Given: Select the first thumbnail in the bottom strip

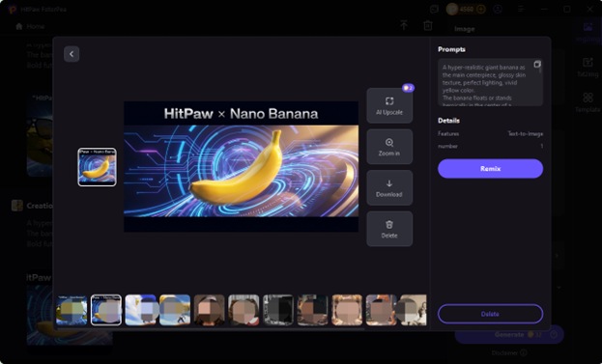Looking at the screenshot, I should pyautogui.click(x=72, y=310).
